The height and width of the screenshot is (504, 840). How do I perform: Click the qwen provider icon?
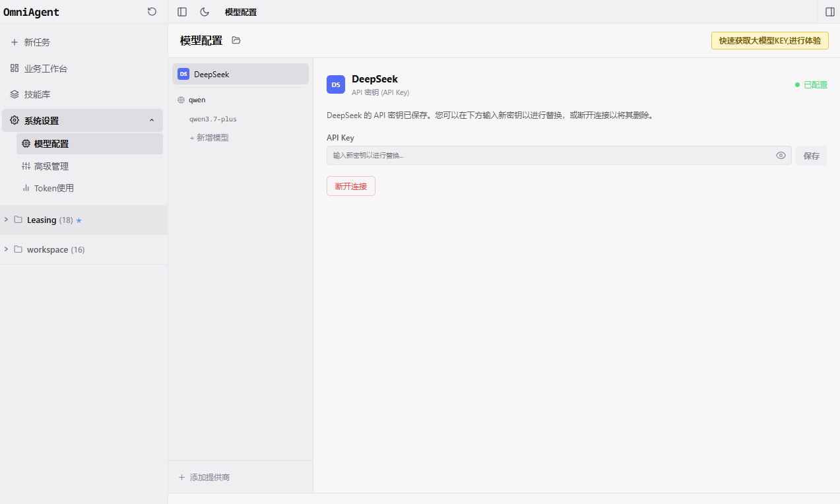coord(181,100)
